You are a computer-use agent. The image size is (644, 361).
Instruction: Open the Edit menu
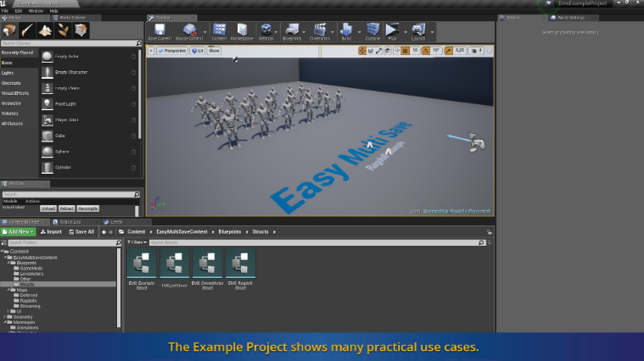tap(19, 11)
